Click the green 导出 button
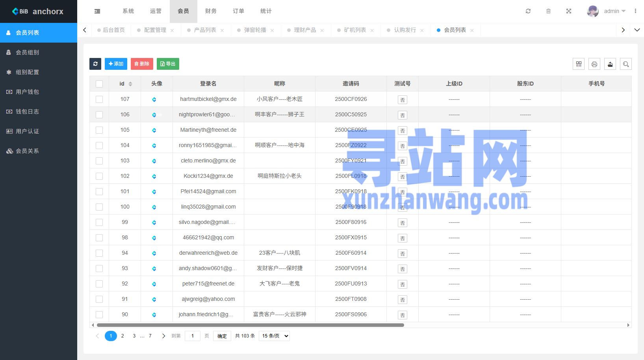644x360 pixels. tap(168, 64)
